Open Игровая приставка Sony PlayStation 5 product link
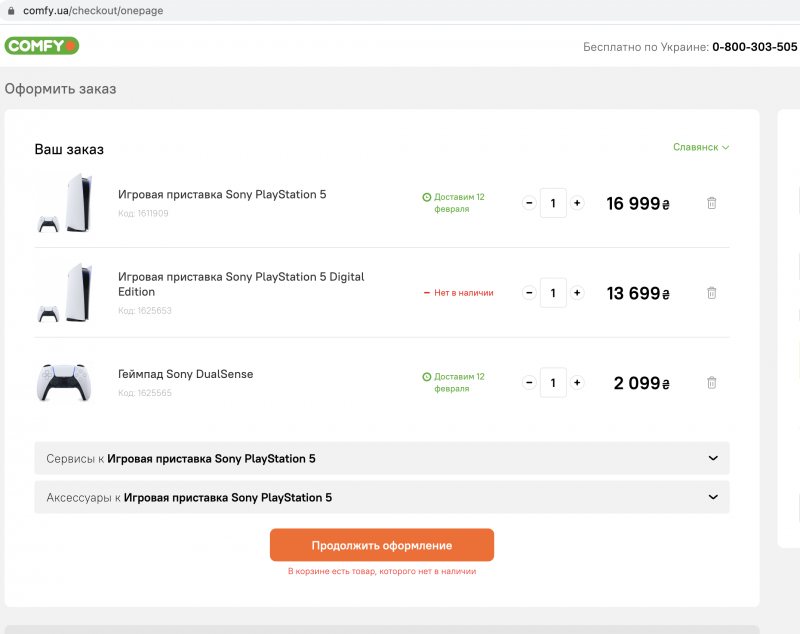 [221, 194]
